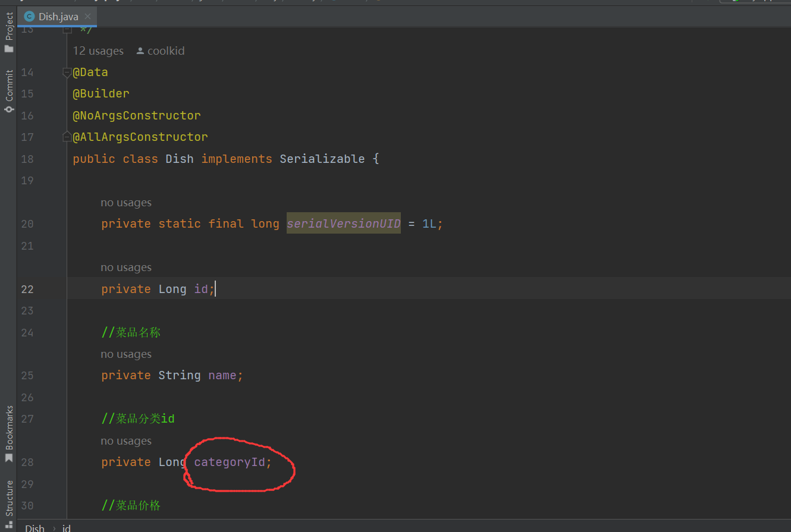
Task: Click line number 28 in the gutter
Action: [27, 462]
